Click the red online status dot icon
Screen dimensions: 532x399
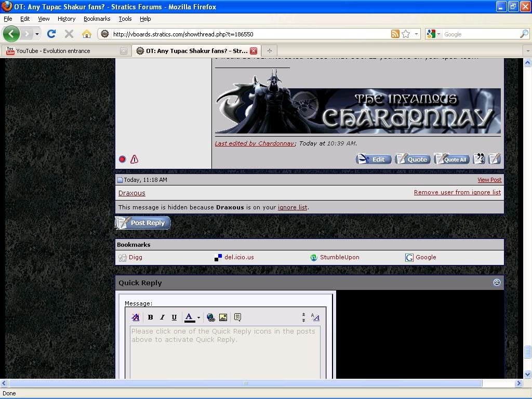(x=123, y=159)
